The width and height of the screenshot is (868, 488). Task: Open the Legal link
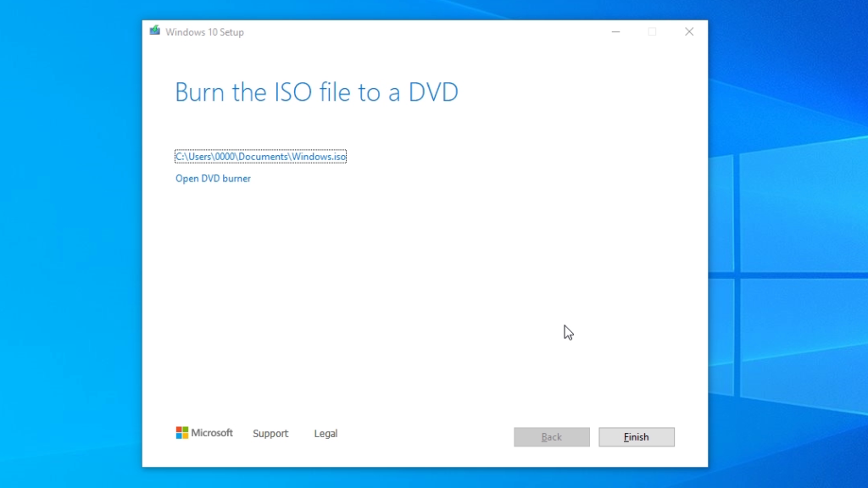(x=325, y=434)
